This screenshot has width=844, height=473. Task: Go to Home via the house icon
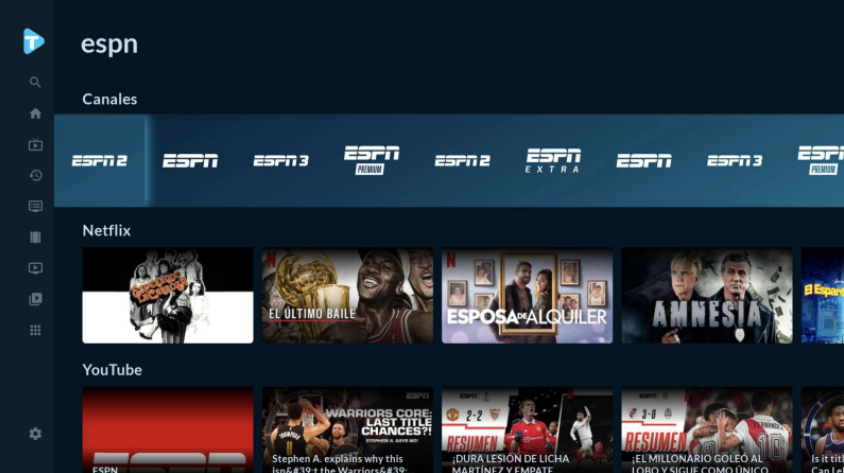pos(36,114)
